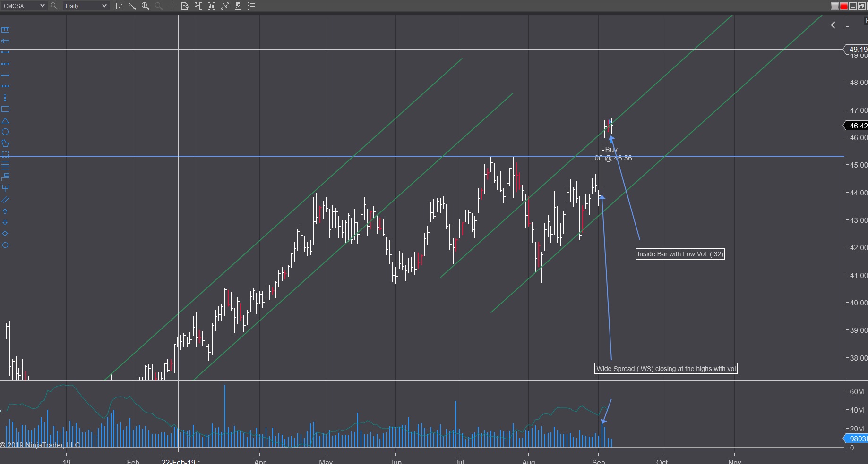868x464 pixels.
Task: Select the Arrow Up marker tool
Action: tap(5, 211)
